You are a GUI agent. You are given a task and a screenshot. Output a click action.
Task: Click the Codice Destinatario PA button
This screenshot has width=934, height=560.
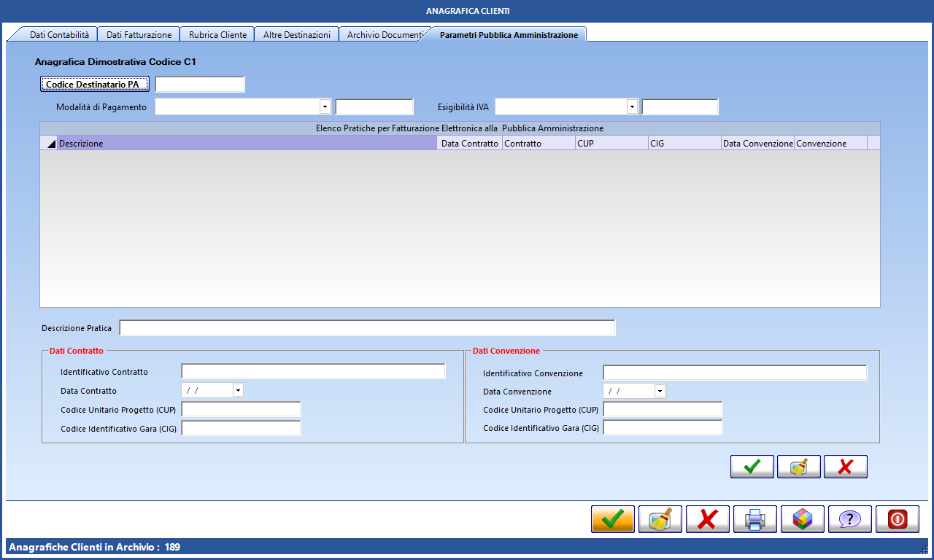coord(95,85)
